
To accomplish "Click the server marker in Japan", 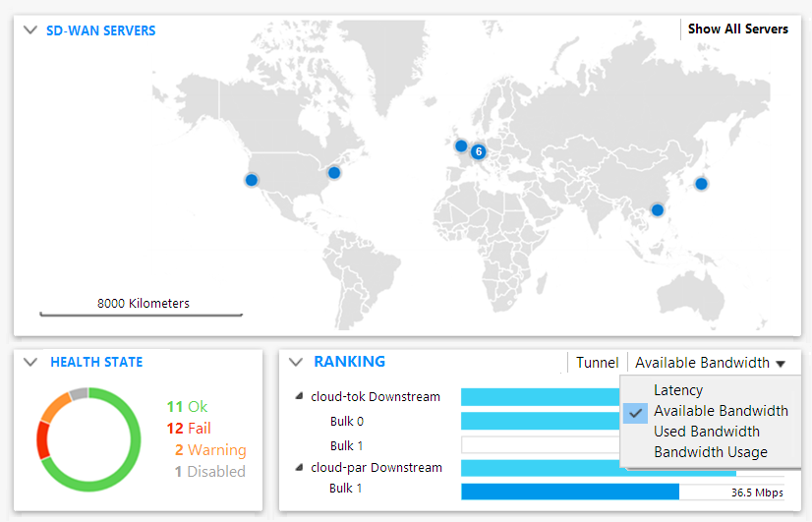I will coord(701,183).
